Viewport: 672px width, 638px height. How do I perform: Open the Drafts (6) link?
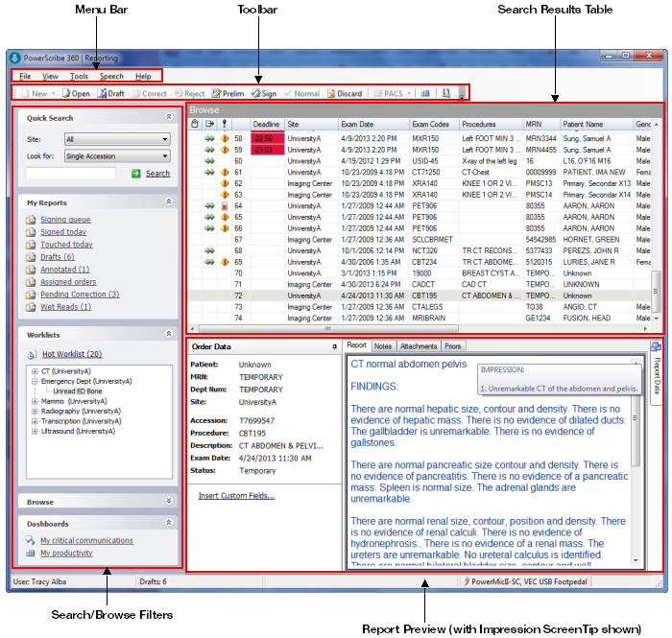click(x=58, y=257)
